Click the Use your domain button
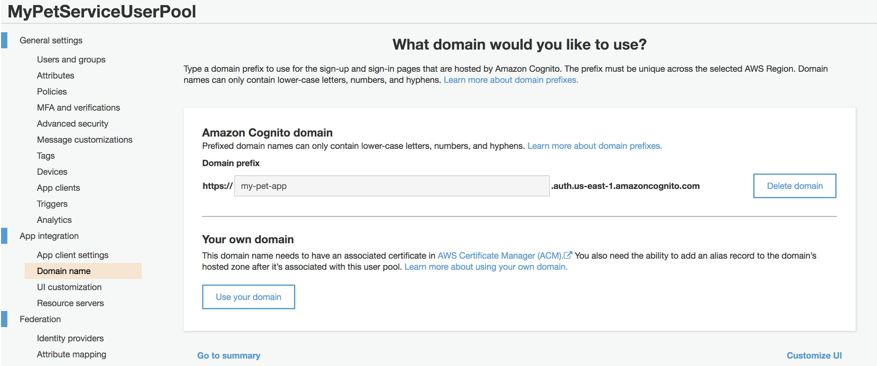Viewport: 877px width, 366px height. 248,297
